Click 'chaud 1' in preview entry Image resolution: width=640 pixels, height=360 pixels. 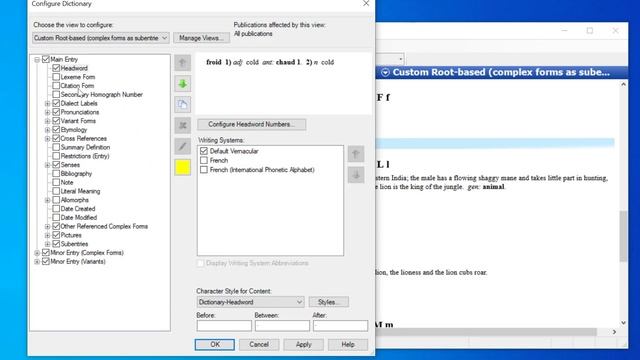click(288, 62)
